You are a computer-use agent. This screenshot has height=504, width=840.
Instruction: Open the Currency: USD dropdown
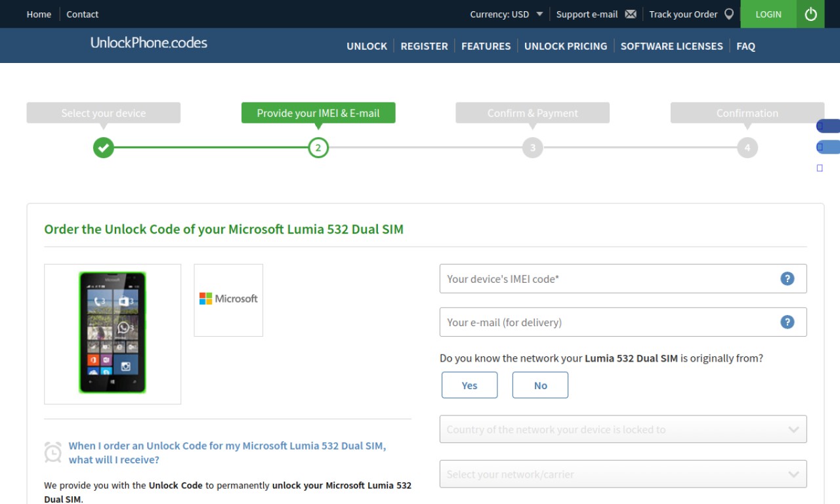pyautogui.click(x=506, y=14)
